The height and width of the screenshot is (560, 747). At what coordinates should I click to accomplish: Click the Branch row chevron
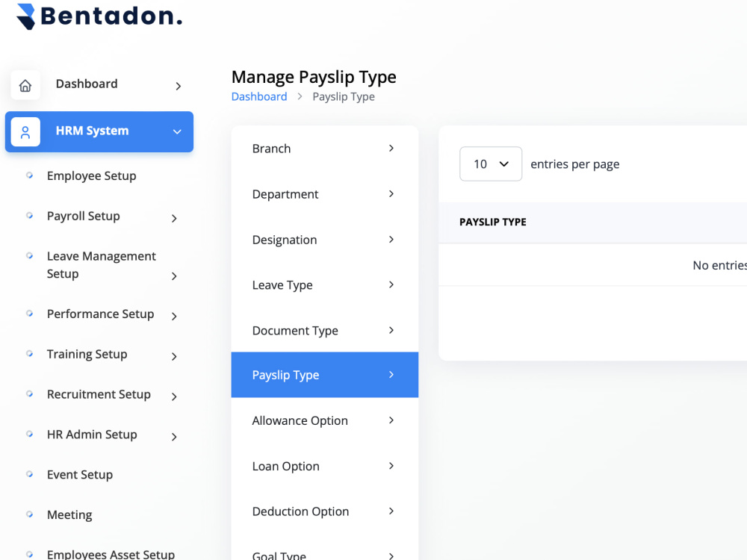391,148
